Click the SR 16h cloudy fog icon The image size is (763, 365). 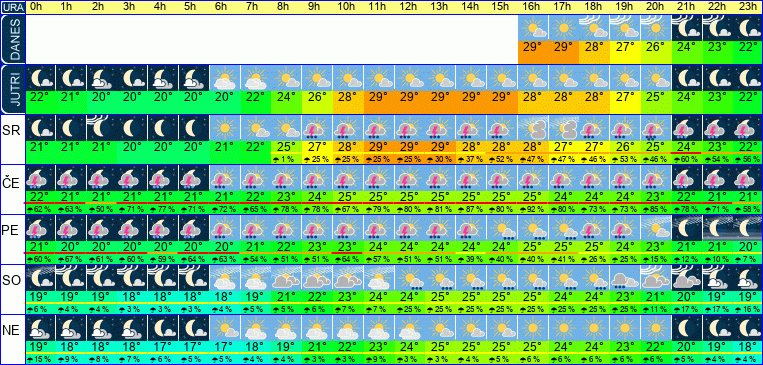(533, 128)
